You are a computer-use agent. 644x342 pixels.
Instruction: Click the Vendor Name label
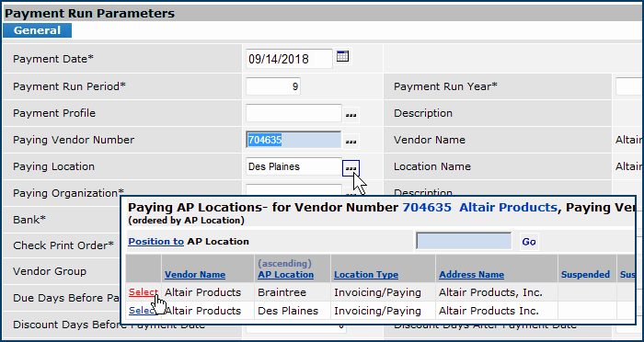(x=430, y=140)
